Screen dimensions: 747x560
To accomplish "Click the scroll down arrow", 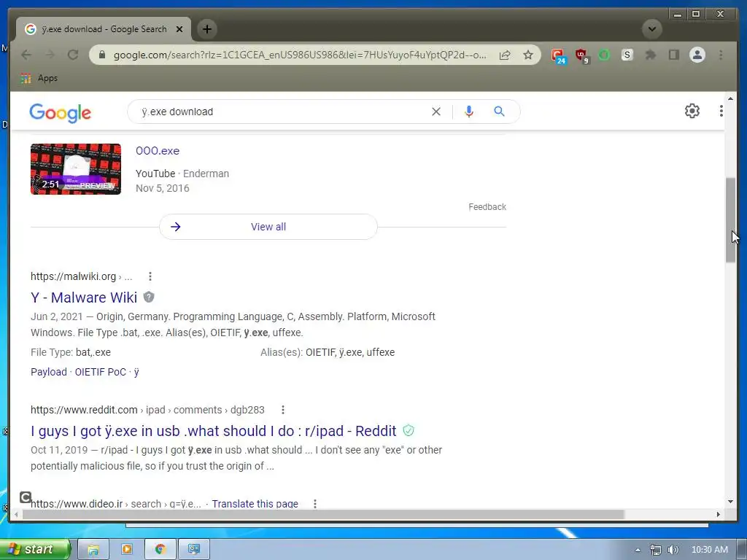I will 730,502.
